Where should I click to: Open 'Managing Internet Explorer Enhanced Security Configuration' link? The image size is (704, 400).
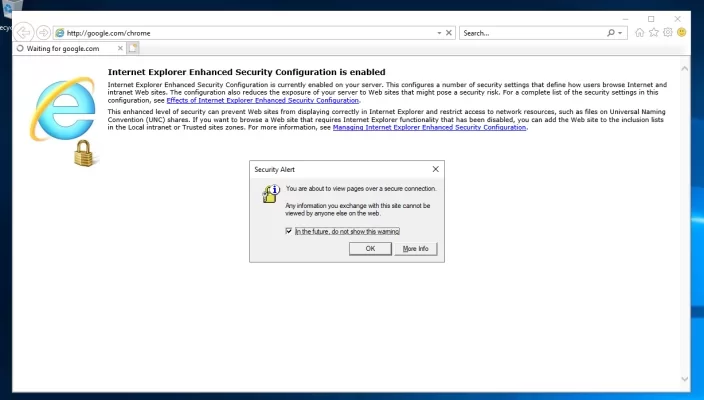pyautogui.click(x=429, y=127)
